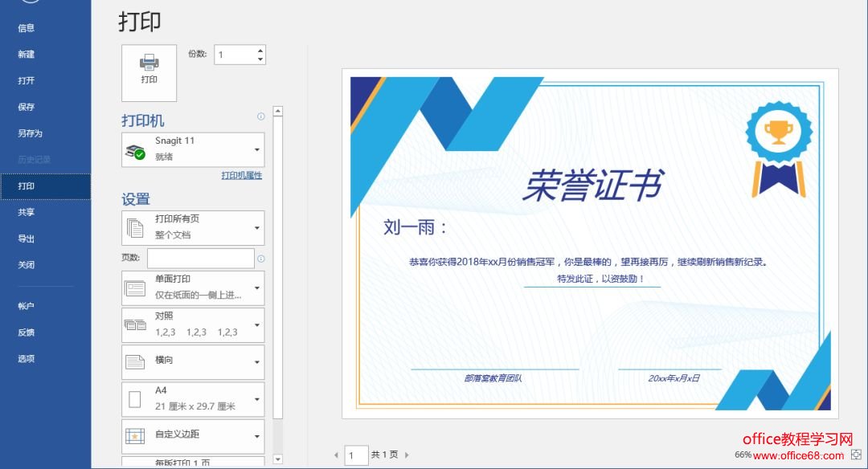
Task: Click the current page number field
Action: click(x=357, y=455)
